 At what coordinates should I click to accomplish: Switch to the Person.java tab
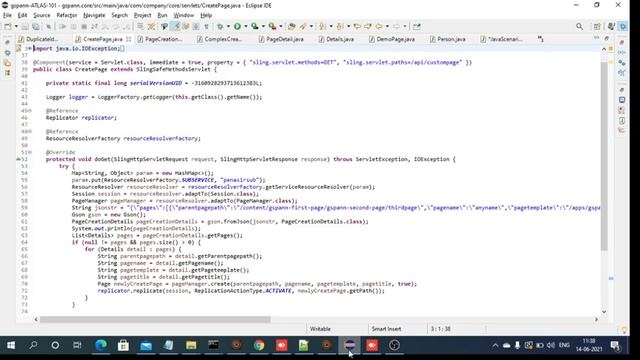click(x=447, y=39)
